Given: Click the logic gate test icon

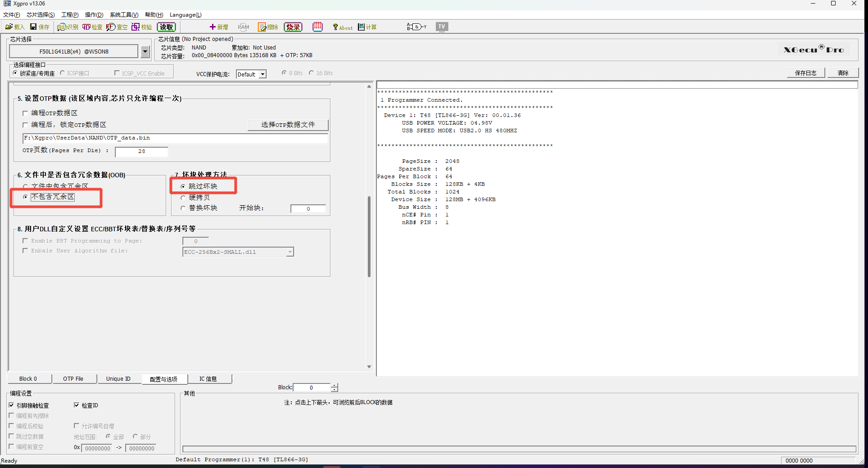Looking at the screenshot, I should (416, 27).
